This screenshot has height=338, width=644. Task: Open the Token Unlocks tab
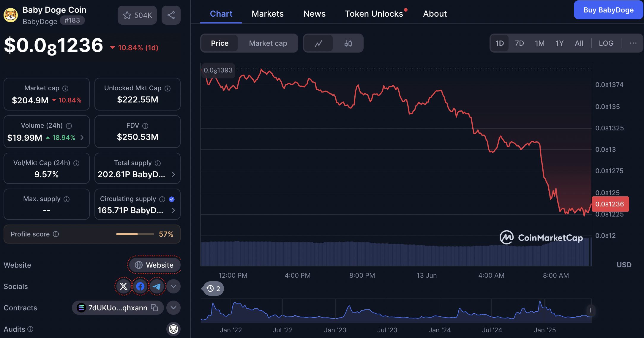pyautogui.click(x=374, y=14)
